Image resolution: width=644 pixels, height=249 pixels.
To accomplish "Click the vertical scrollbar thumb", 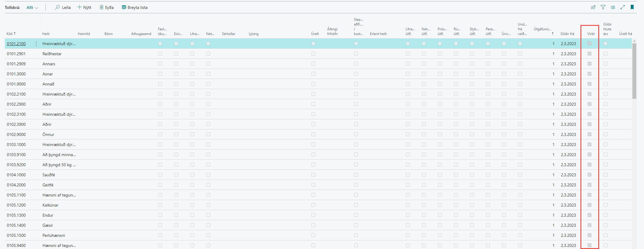I will 634,71.
